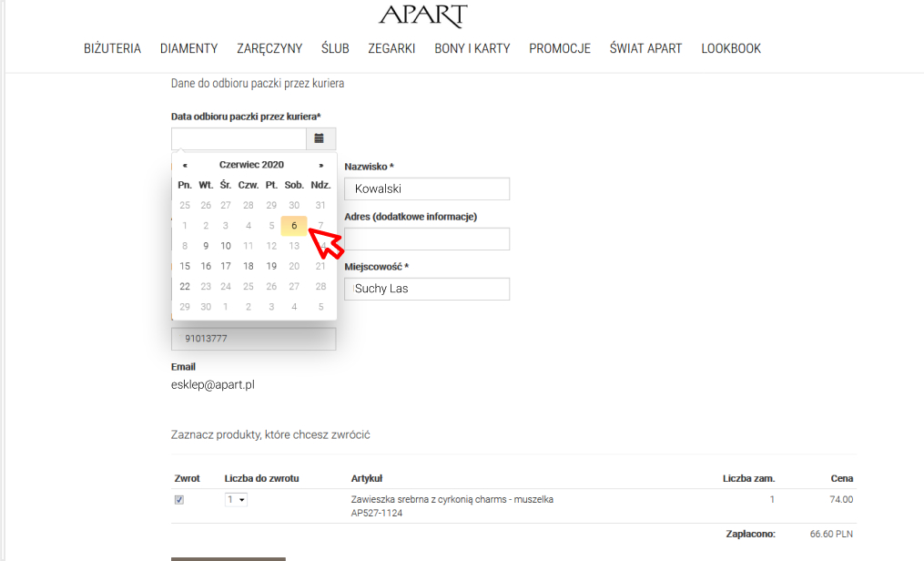Click the APART logo
The width and height of the screenshot is (924, 561).
(x=423, y=15)
